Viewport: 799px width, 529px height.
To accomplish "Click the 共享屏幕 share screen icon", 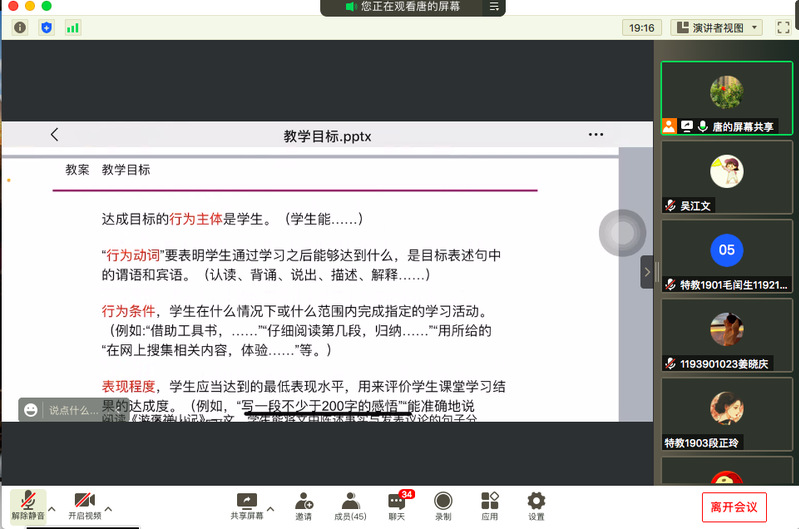I will coord(246,504).
